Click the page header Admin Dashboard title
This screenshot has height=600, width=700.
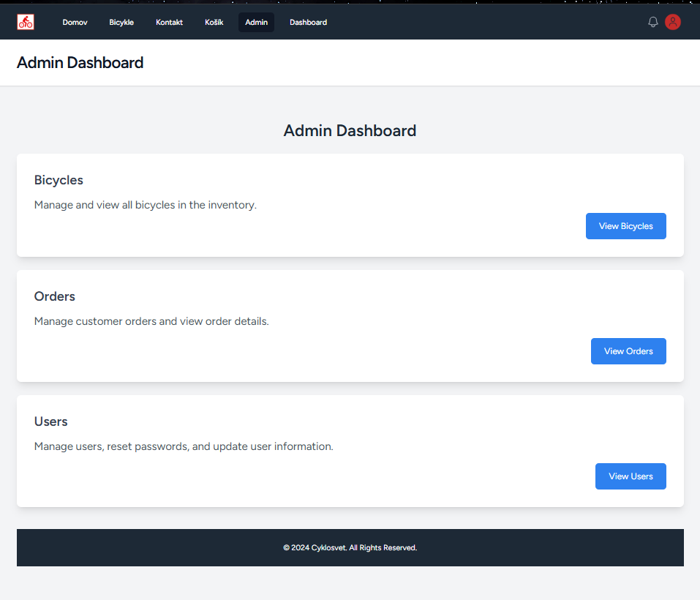click(x=80, y=62)
